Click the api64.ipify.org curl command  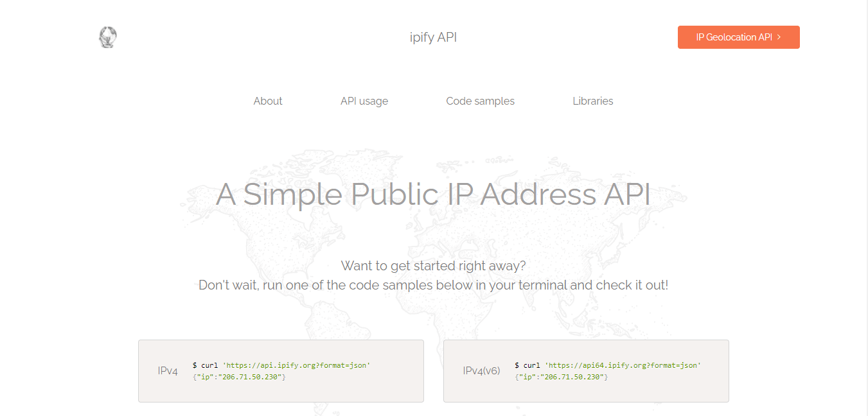[608, 365]
